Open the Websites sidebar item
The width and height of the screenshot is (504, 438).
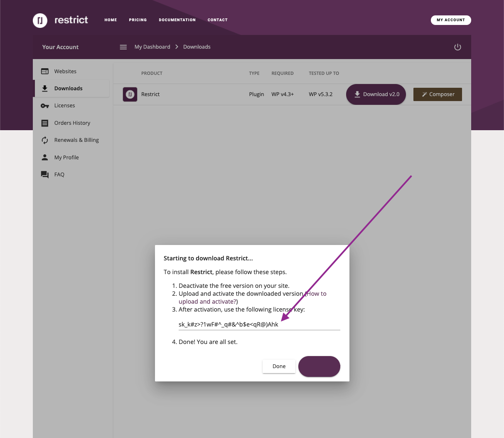71,71
